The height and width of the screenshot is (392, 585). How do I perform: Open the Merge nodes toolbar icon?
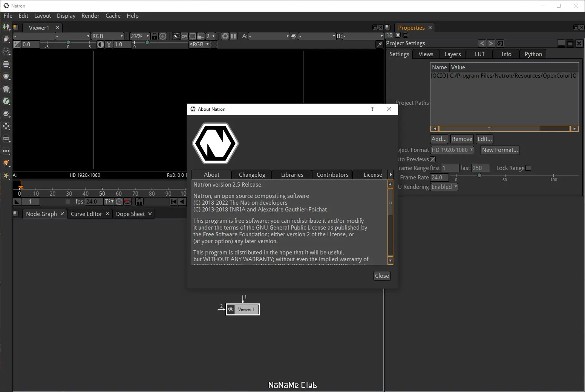6,114
